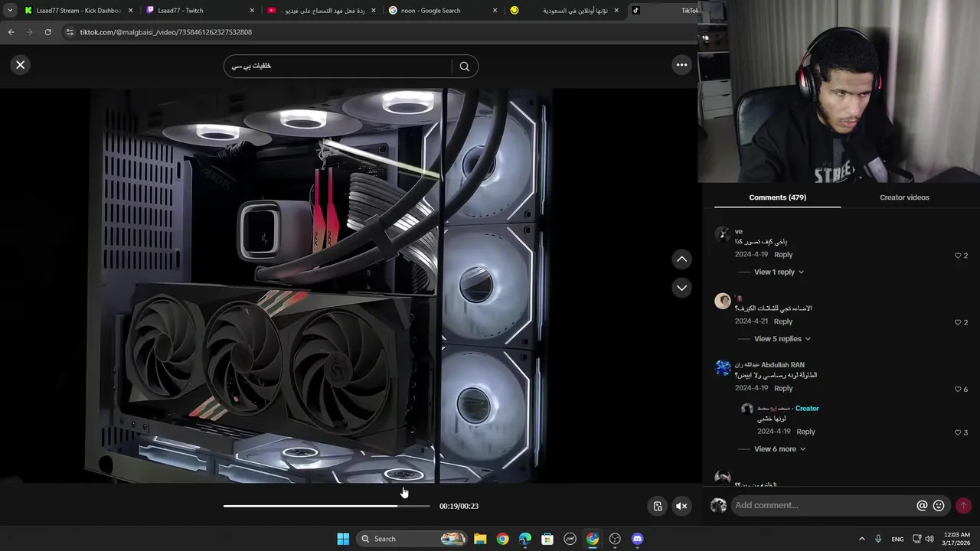Open Abdullah RAN's profile name
This screenshot has height=551, width=980.
point(769,365)
